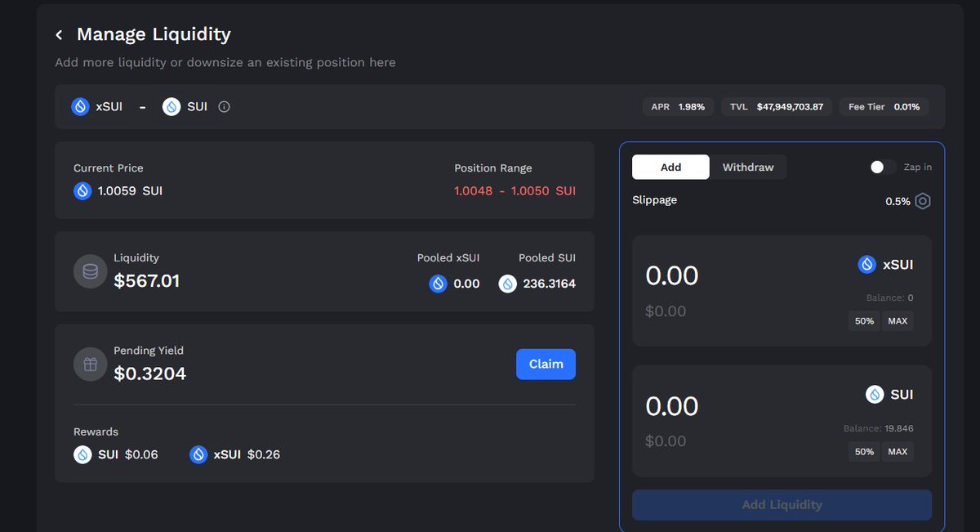The width and height of the screenshot is (980, 532).
Task: Switch to the Withdraw tab
Action: [x=748, y=167]
